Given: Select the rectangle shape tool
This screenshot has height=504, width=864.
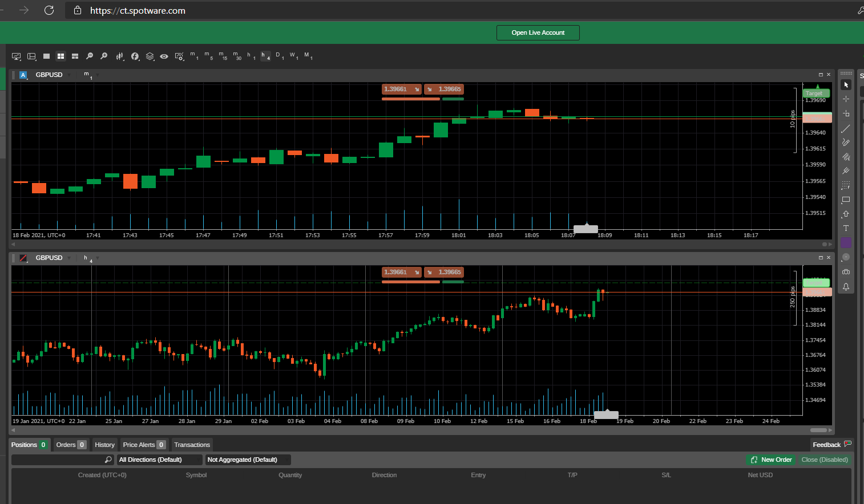Looking at the screenshot, I should (x=846, y=200).
